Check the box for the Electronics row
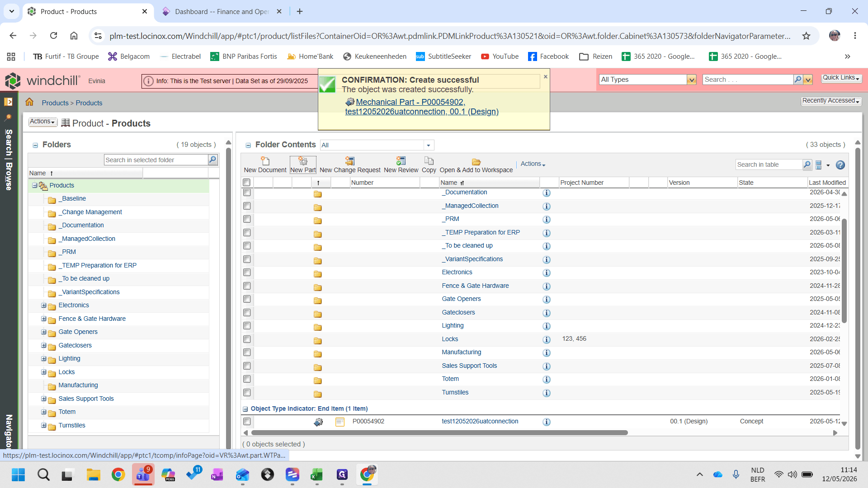This screenshot has width=868, height=488. point(247,272)
